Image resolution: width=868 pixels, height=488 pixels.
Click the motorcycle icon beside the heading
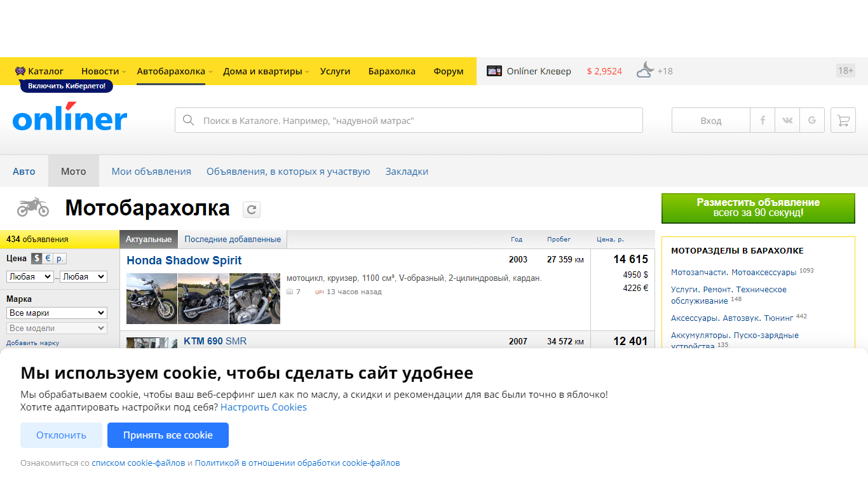point(32,207)
